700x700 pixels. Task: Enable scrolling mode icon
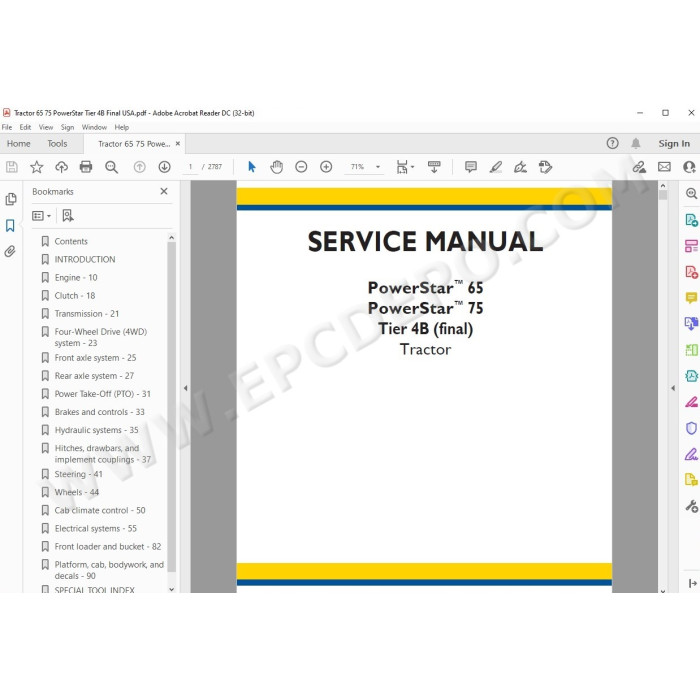(x=434, y=167)
